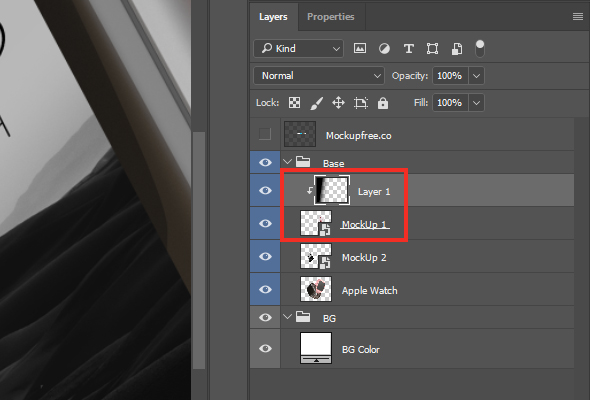Lock transparent pixels icon
Viewport: 590px width, 400px height.
pyautogui.click(x=294, y=103)
